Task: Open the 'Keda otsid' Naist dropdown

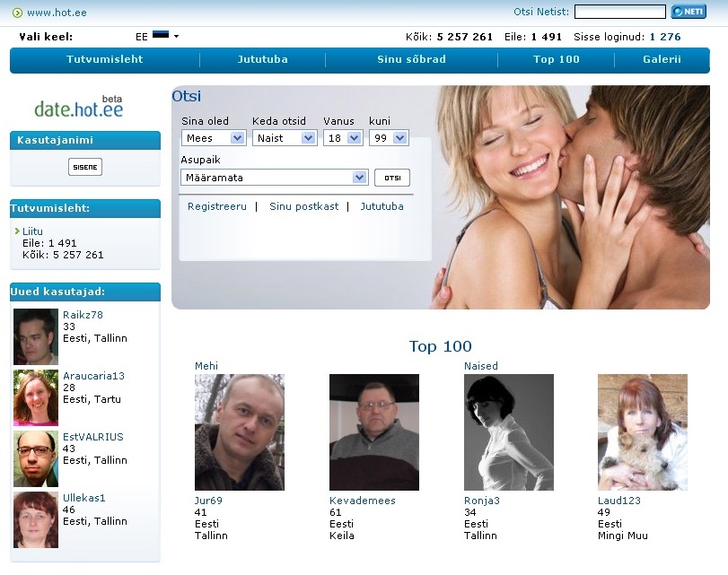Action: pyautogui.click(x=308, y=138)
